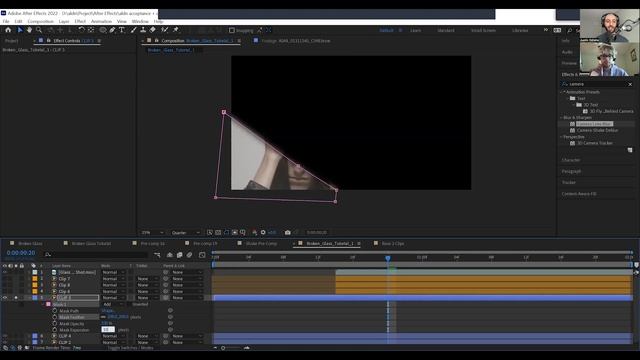Toggle Inverted checkbox for Mask 1
640x360 pixels.
tap(130, 304)
